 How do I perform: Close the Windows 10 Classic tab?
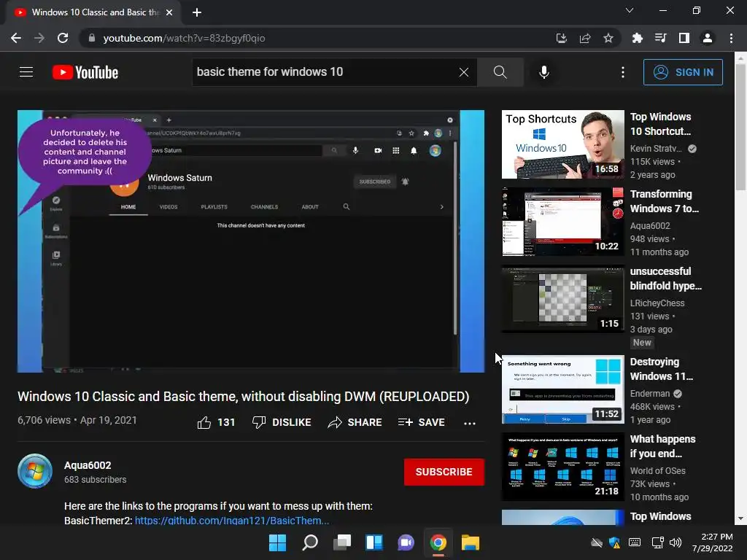[169, 12]
